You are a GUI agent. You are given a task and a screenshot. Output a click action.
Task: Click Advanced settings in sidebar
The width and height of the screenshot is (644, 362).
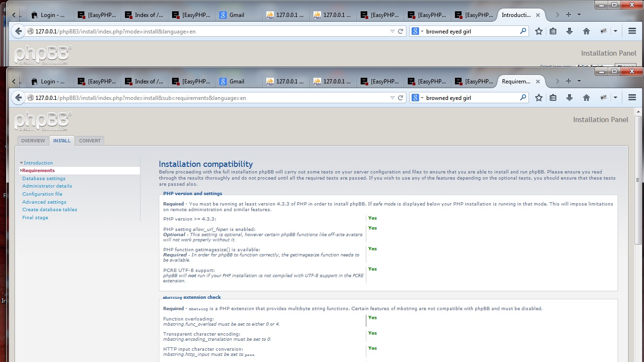44,202
